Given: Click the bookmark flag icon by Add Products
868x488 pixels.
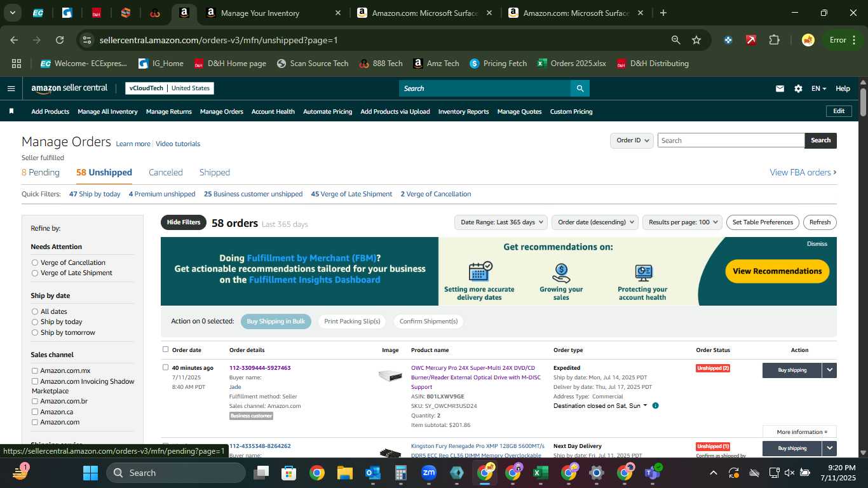Looking at the screenshot, I should (11, 111).
